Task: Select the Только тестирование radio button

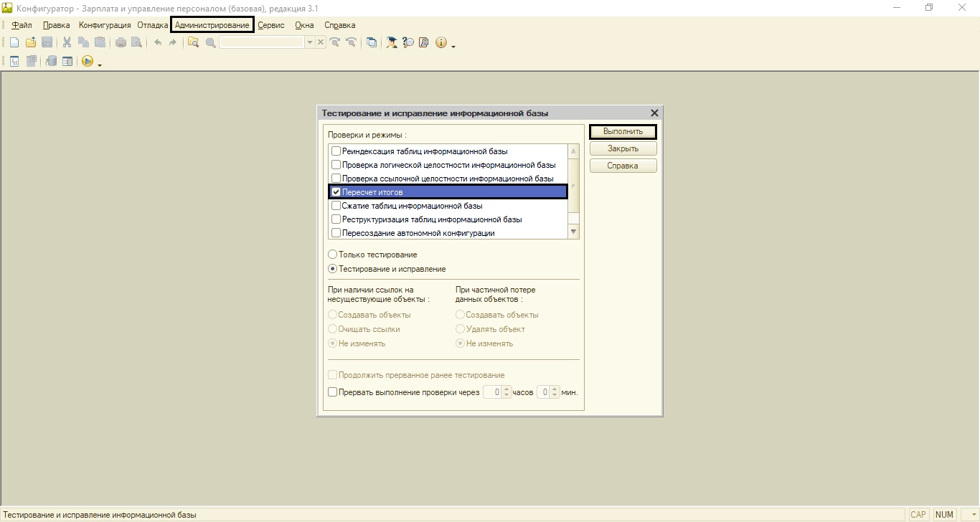Action: click(x=333, y=255)
